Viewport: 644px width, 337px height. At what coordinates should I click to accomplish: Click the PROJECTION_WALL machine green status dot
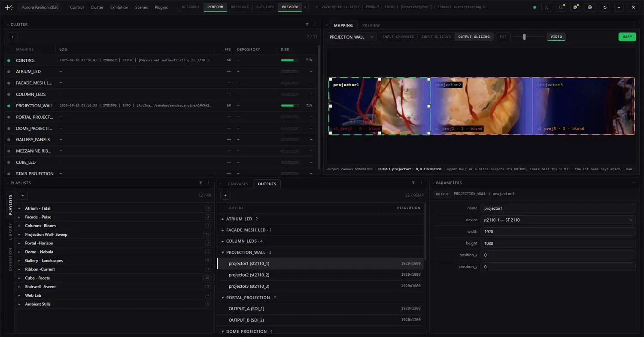tap(9, 105)
